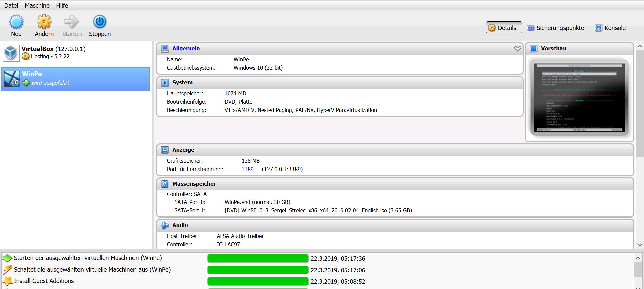The height and width of the screenshot is (289, 644).
Task: Click the details pane scroll-down arrow
Action: point(639,245)
